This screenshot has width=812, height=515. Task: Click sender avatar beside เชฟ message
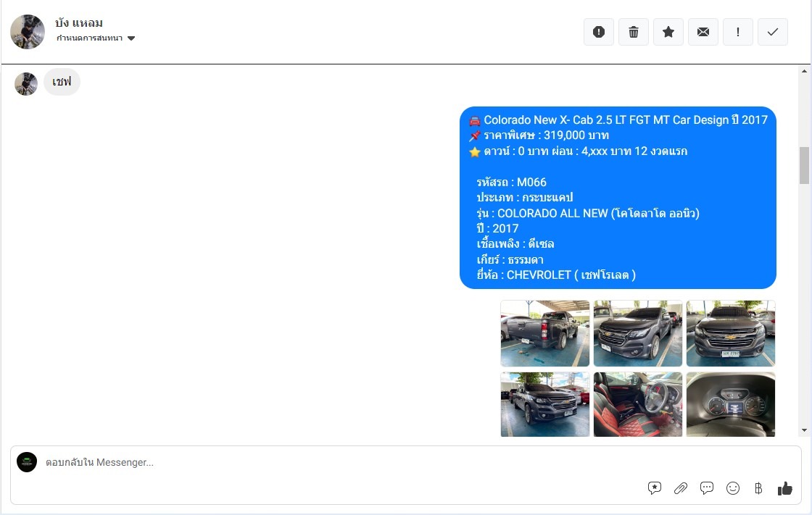(26, 84)
